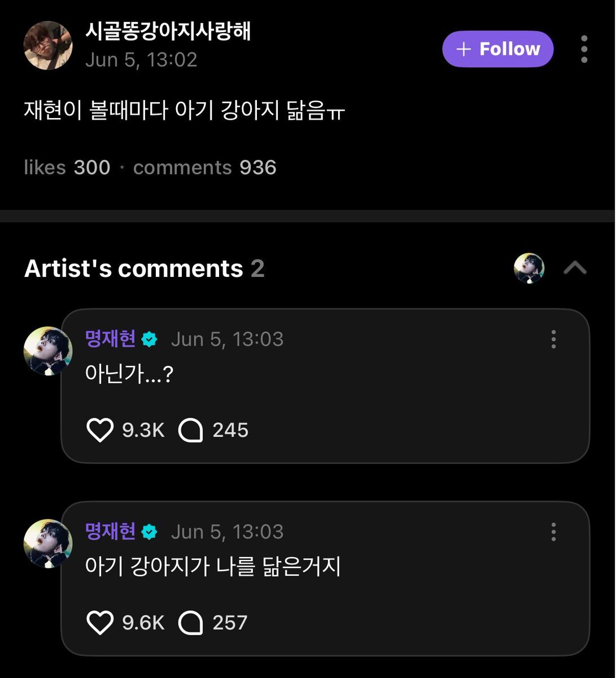The width and height of the screenshot is (616, 678).
Task: Like the artist comment "아닌가...?"
Action: coord(100,431)
